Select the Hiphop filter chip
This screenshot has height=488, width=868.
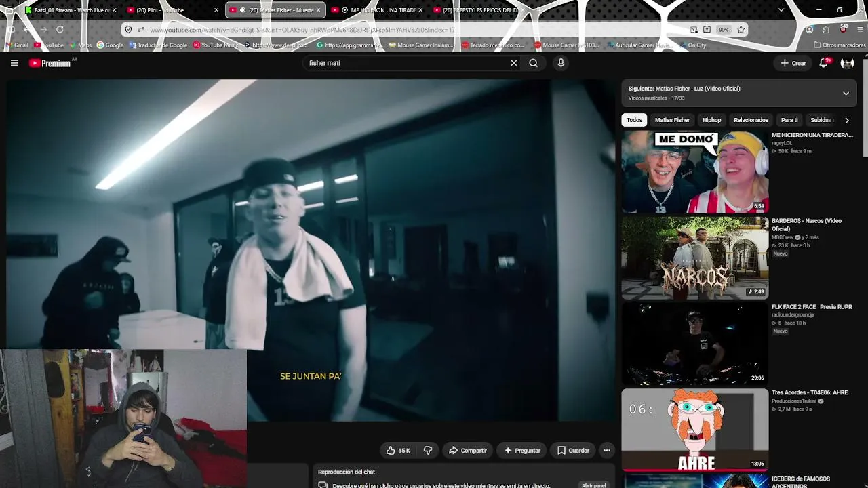[x=711, y=120]
